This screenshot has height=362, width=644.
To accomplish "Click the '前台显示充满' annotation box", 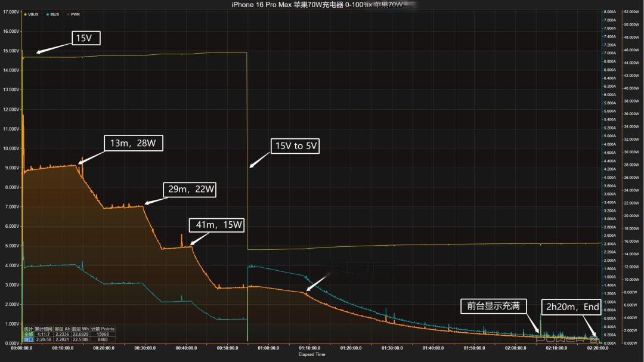I will 493,306.
